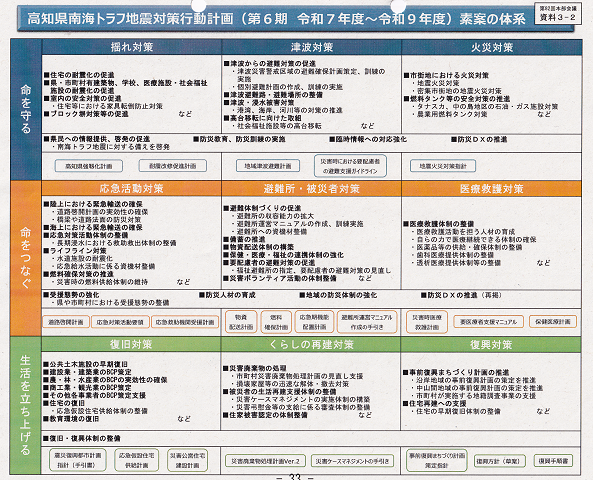Click the 資料3-2 label box
The height and width of the screenshot is (480, 593).
click(558, 14)
